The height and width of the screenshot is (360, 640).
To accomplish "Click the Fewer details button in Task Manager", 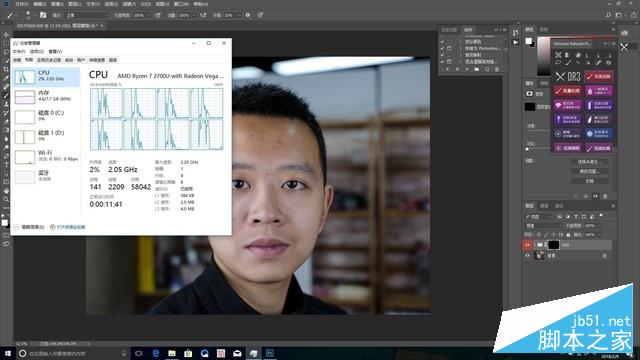I will (x=29, y=227).
